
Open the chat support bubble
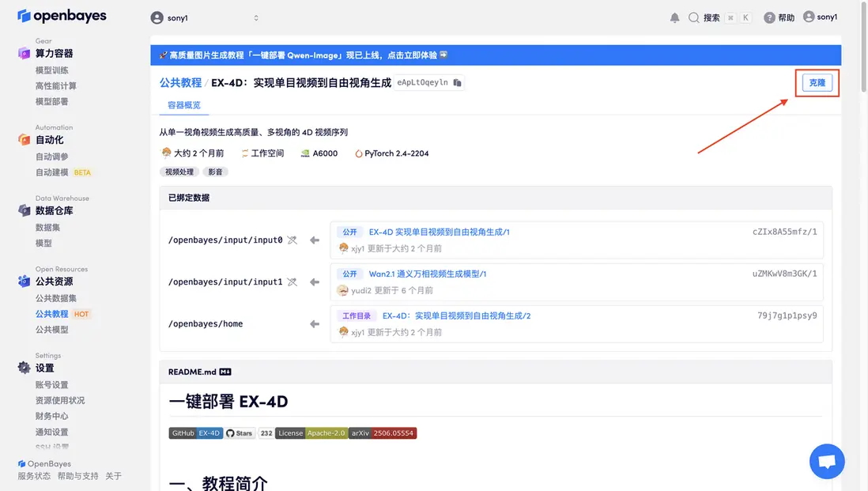pos(827,462)
